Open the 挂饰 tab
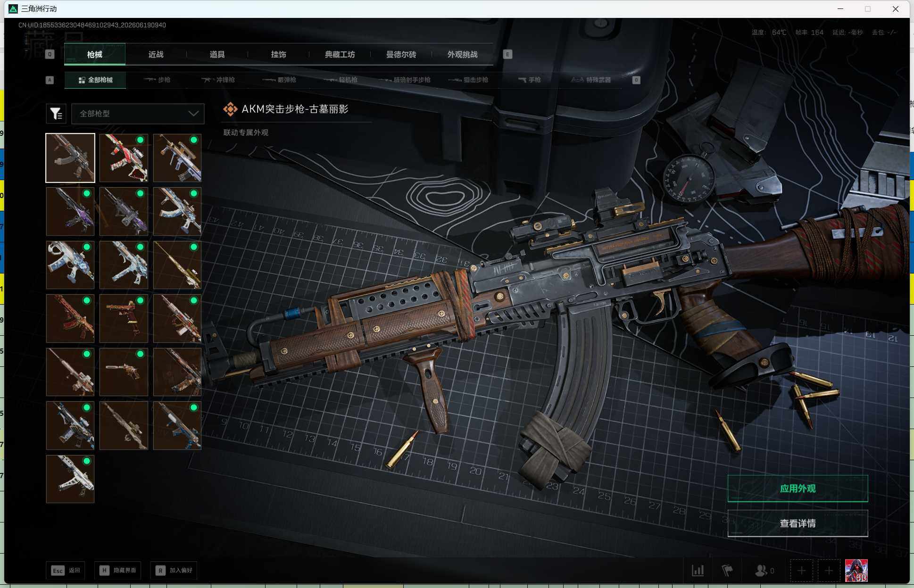The width and height of the screenshot is (914, 588). (279, 54)
